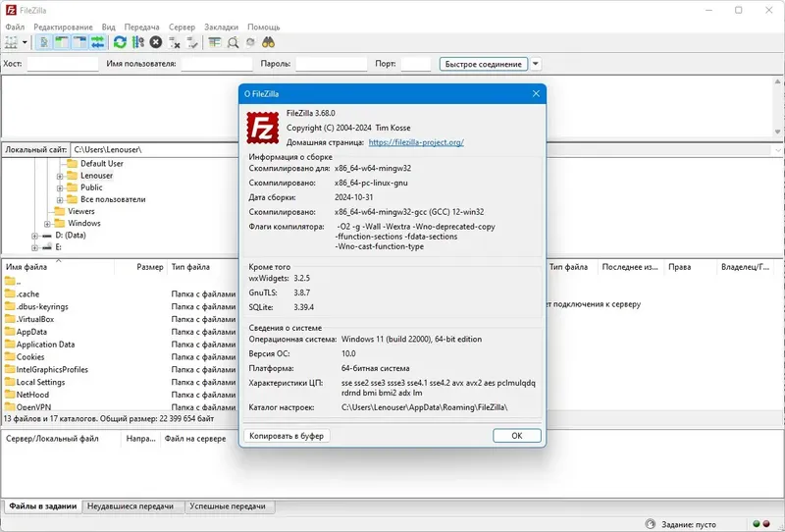Open the quick connect history dropdown arrow
Viewport: 785px width, 532px height.
[535, 64]
